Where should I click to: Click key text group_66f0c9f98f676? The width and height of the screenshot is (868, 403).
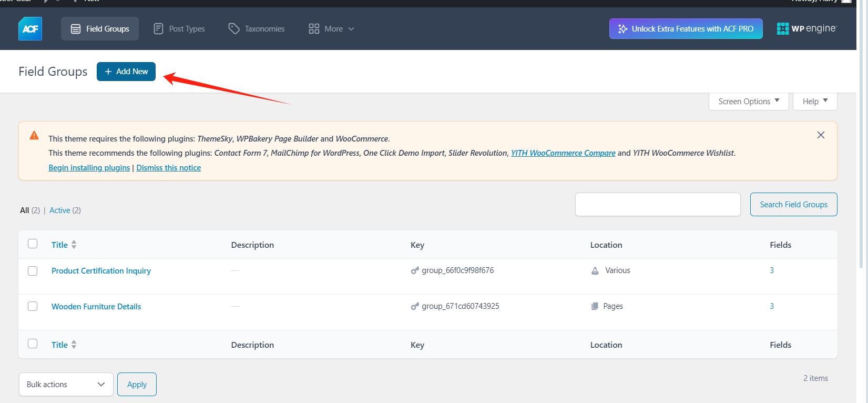pos(457,270)
